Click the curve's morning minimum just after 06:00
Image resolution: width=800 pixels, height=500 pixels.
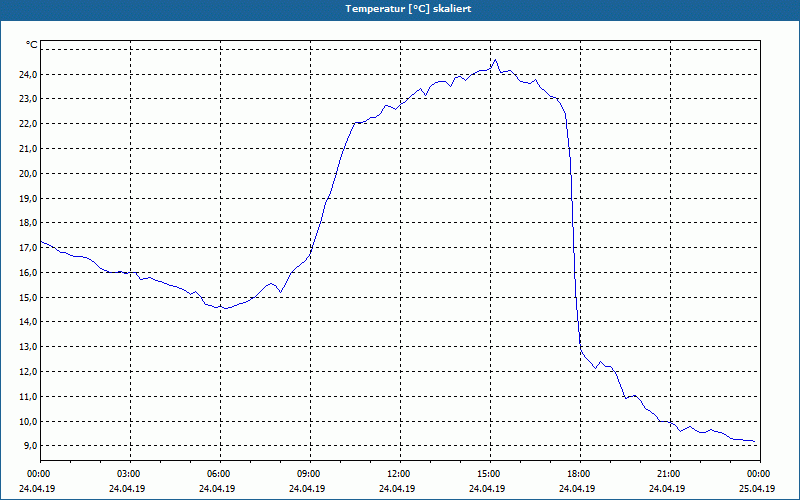pyautogui.click(x=226, y=308)
